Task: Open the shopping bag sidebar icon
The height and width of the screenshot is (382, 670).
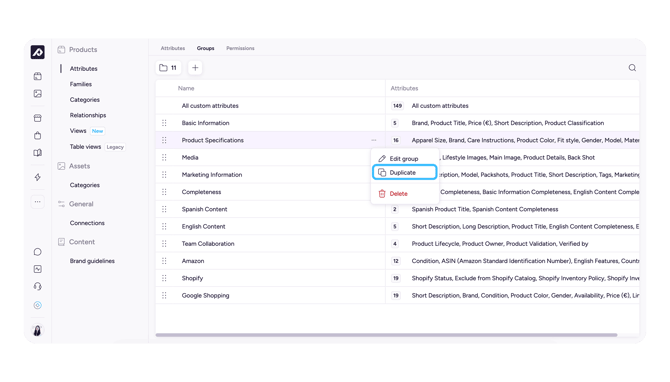Action: [38, 135]
